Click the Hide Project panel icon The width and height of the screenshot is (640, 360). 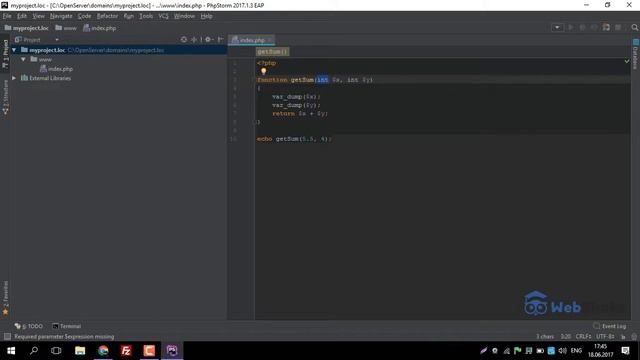[220, 40]
